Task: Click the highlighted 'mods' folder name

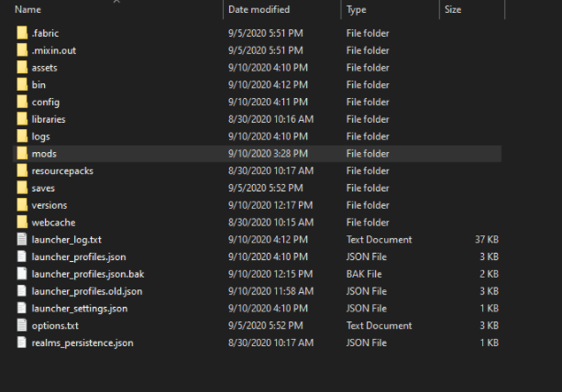Action: coord(44,154)
